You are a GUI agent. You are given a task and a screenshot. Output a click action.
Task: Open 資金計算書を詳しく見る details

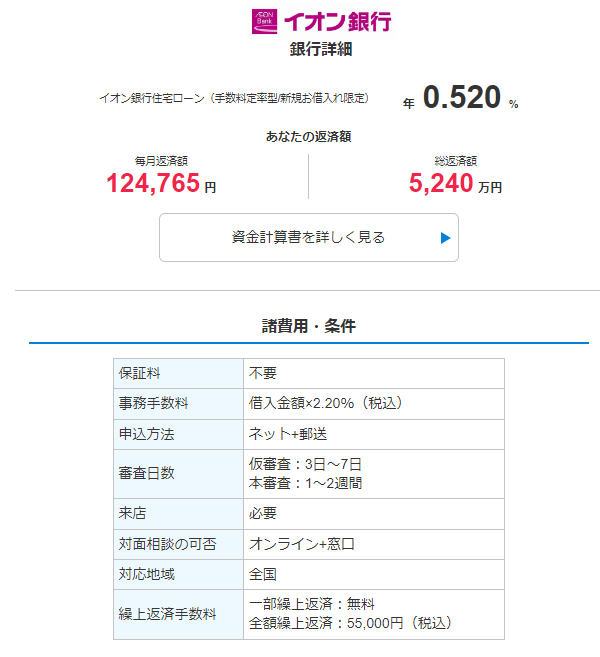(308, 238)
